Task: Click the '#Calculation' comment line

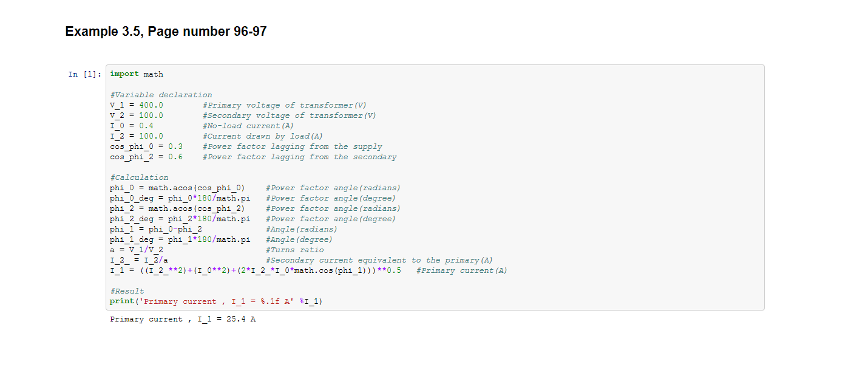Action: pyautogui.click(x=139, y=177)
